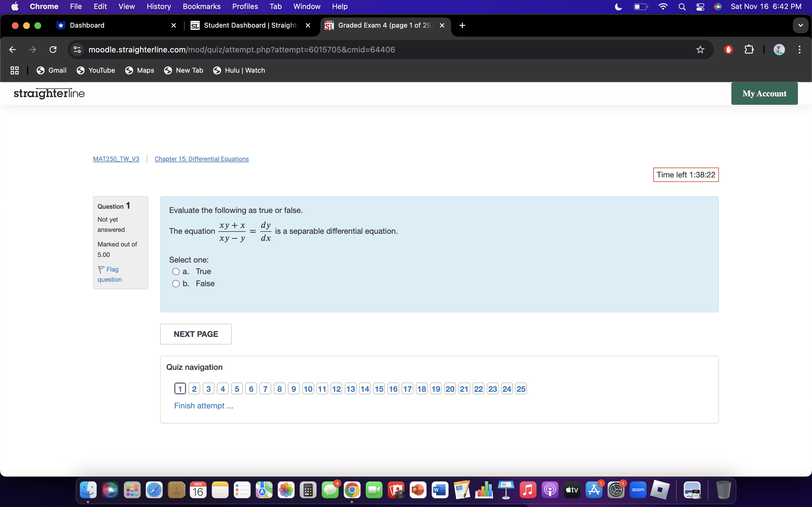The width and height of the screenshot is (812, 507).
Task: Open the site information icon in address bar
Action: tap(76, 49)
